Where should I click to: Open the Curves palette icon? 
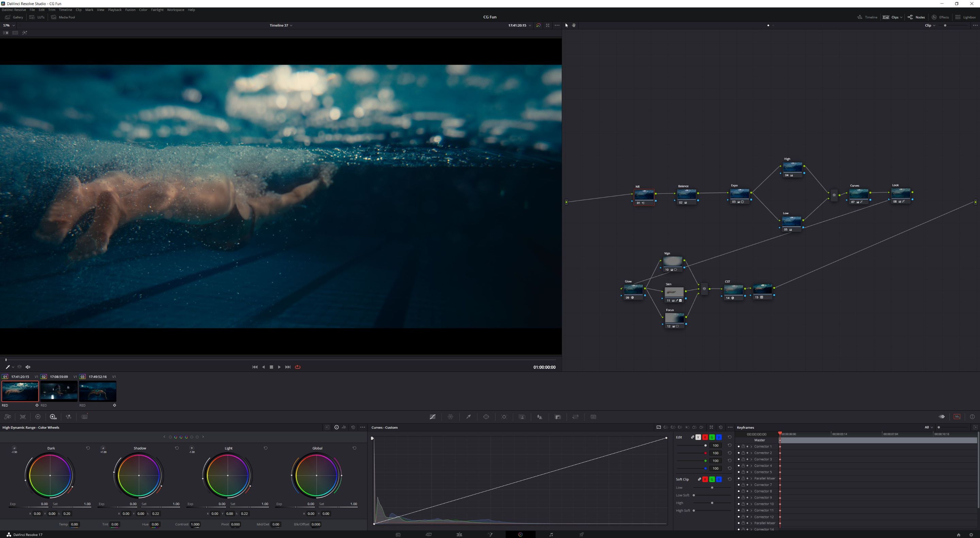coord(432,417)
